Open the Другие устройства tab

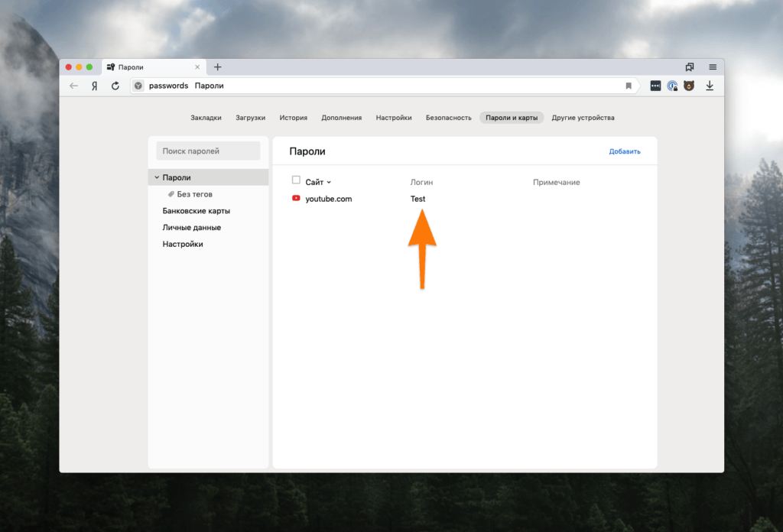tap(583, 118)
